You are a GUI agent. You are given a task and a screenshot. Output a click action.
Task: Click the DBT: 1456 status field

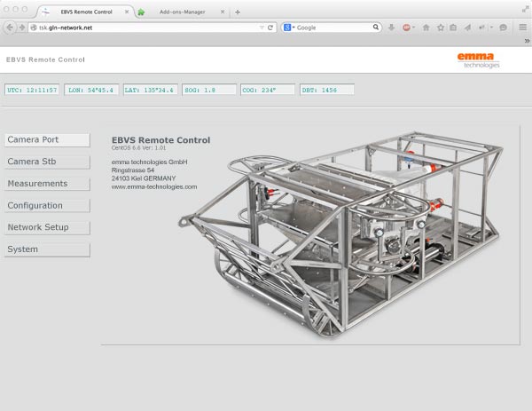click(x=327, y=90)
